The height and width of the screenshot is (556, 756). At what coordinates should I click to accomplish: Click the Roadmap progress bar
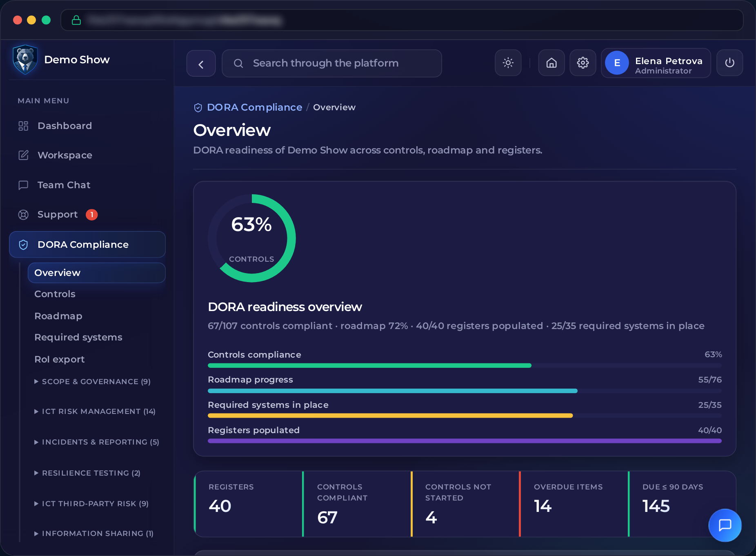click(465, 391)
